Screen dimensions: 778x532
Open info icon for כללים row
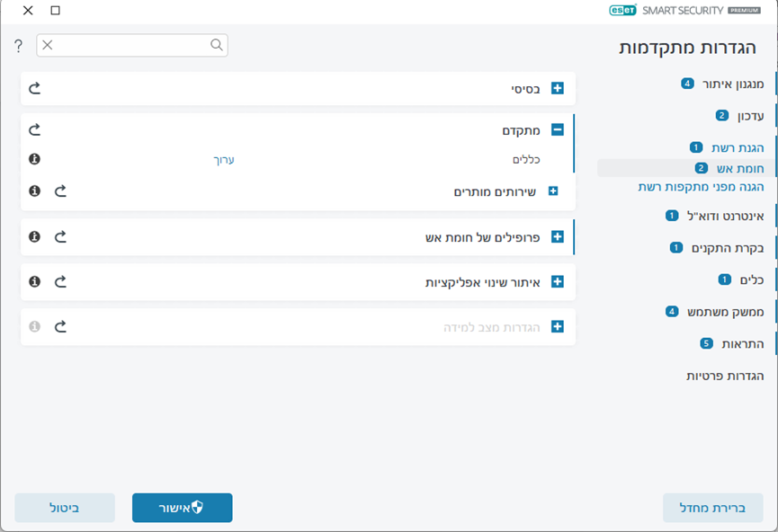(34, 159)
